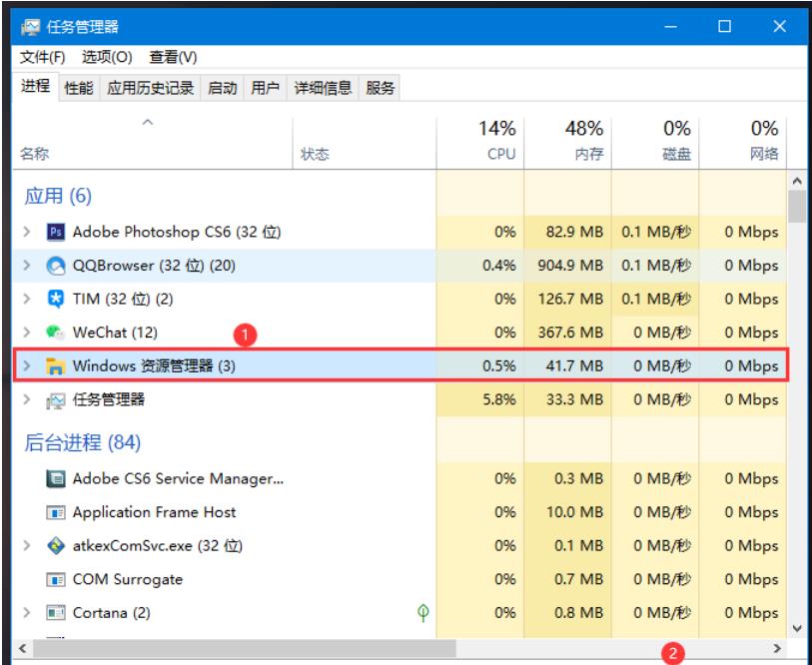Sort by the 状态 column header
This screenshot has height=665, width=812.
(x=365, y=143)
